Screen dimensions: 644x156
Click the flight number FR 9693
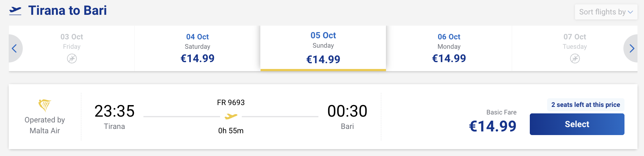click(x=231, y=103)
